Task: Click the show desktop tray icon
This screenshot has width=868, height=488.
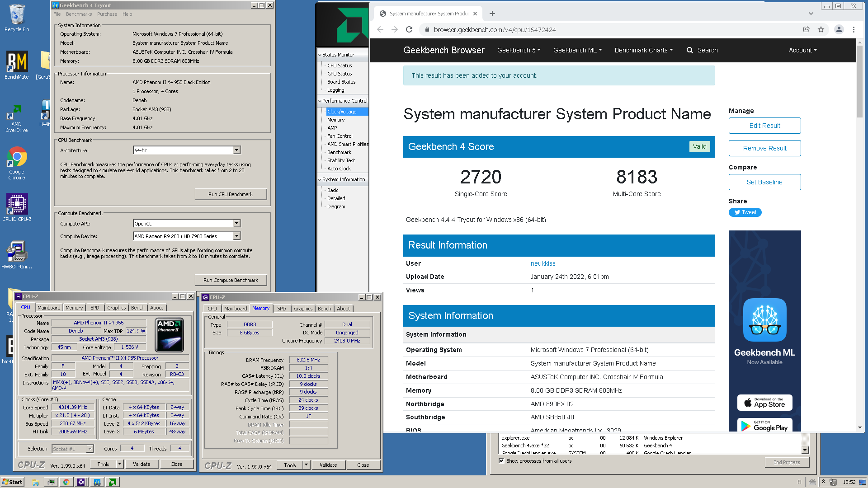Action: (x=863, y=482)
